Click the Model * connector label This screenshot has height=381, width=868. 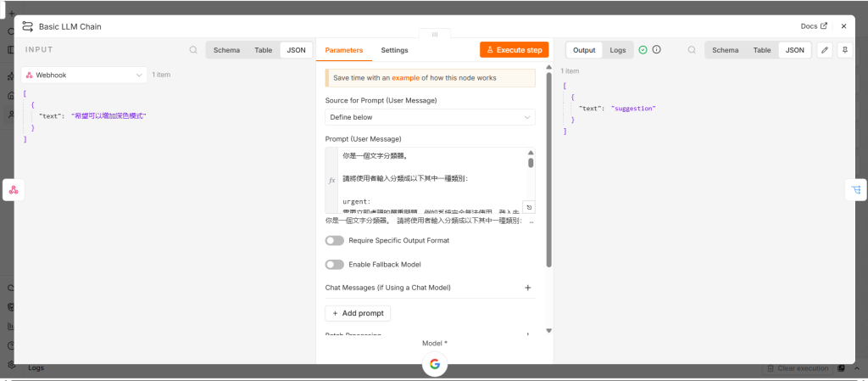(435, 344)
